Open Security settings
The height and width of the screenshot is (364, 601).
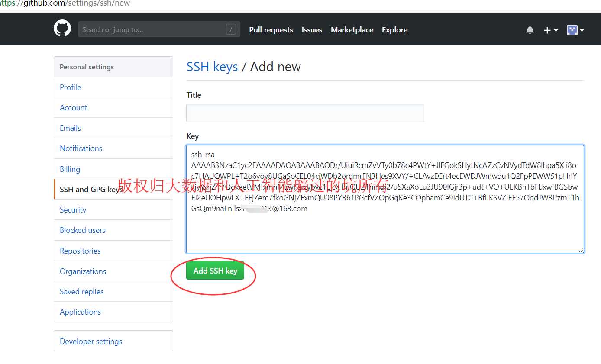point(113,209)
